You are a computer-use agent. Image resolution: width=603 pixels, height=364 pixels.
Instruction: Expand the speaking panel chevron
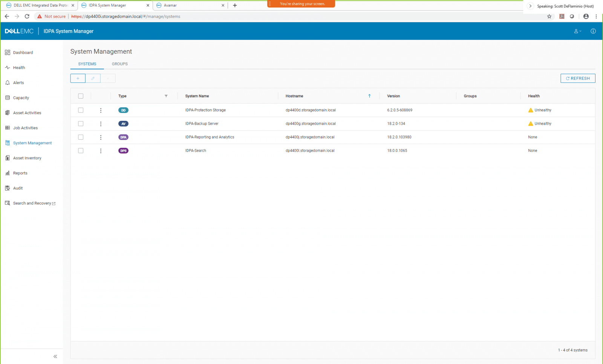click(x=530, y=6)
